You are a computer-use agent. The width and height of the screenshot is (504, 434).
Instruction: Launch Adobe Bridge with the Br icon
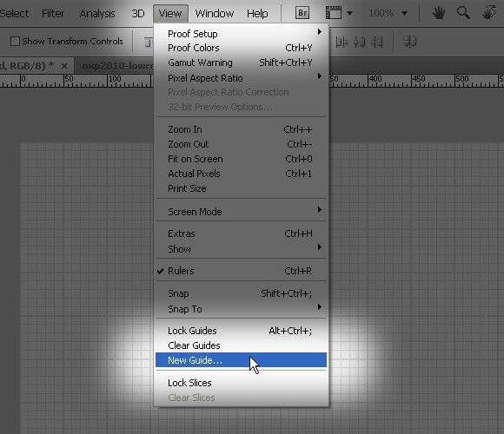[302, 13]
